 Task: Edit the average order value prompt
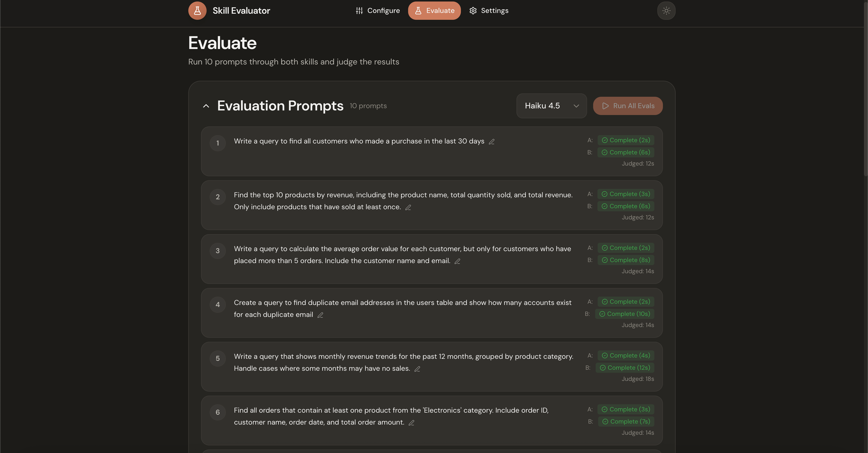click(x=457, y=261)
